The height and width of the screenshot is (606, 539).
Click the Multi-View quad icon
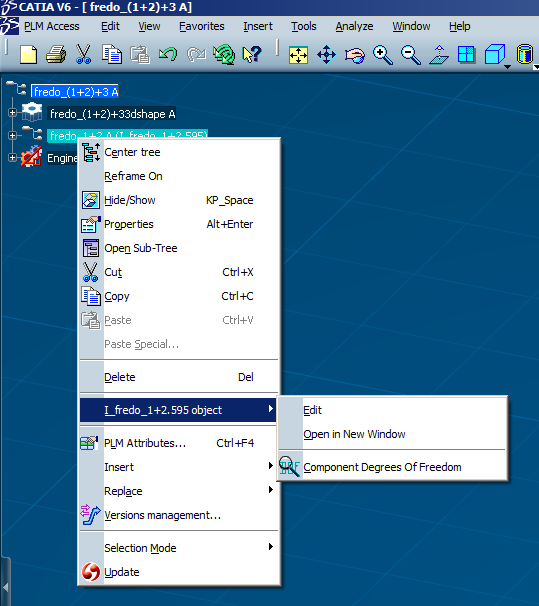pyautogui.click(x=467, y=55)
